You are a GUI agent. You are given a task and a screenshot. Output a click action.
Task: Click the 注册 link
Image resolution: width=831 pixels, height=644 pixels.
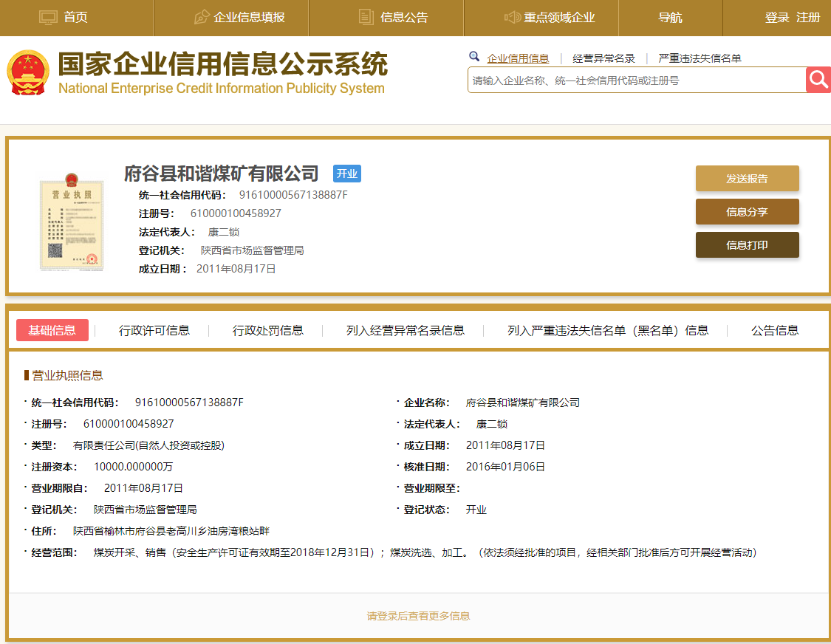pos(808,18)
